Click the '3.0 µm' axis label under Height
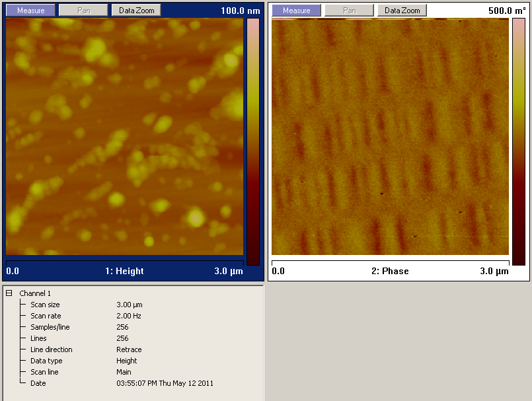 tap(229, 271)
